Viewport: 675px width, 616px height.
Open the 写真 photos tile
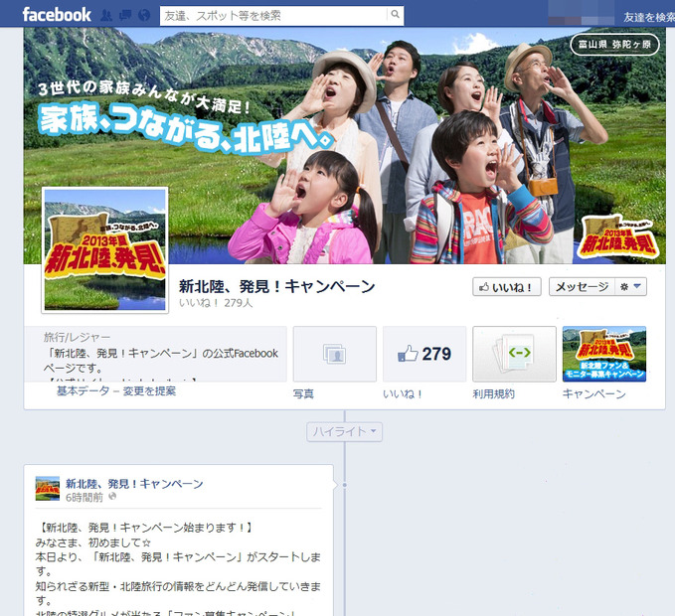(x=335, y=354)
